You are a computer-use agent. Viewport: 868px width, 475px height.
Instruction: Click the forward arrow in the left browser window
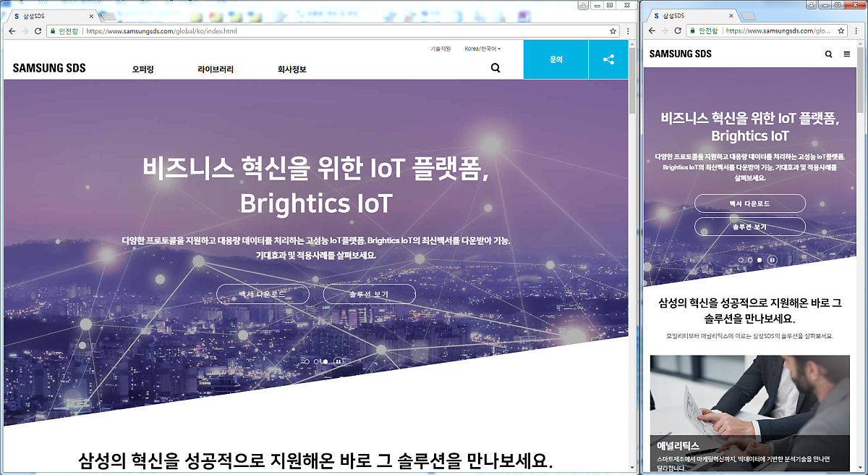coord(25,31)
